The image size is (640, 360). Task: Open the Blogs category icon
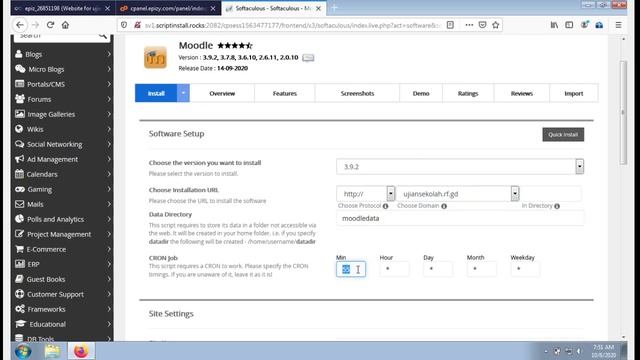tap(19, 54)
